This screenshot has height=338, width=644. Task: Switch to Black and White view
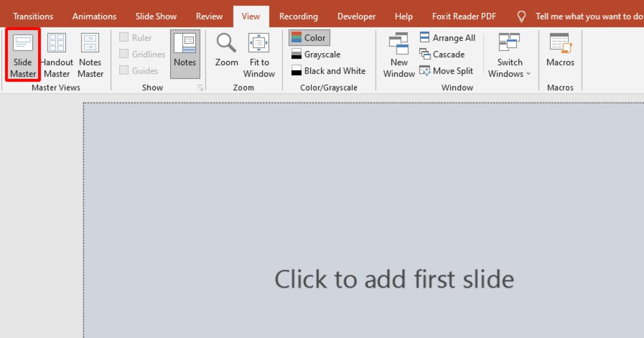coord(328,71)
